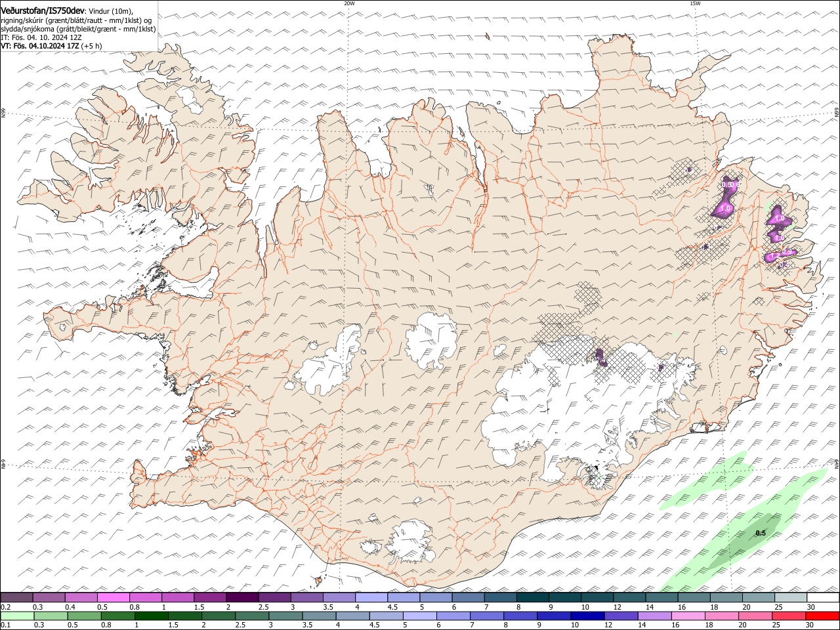840x630 pixels.
Task: Select the light grey upper swatch starting at 25
Action: (x=791, y=597)
